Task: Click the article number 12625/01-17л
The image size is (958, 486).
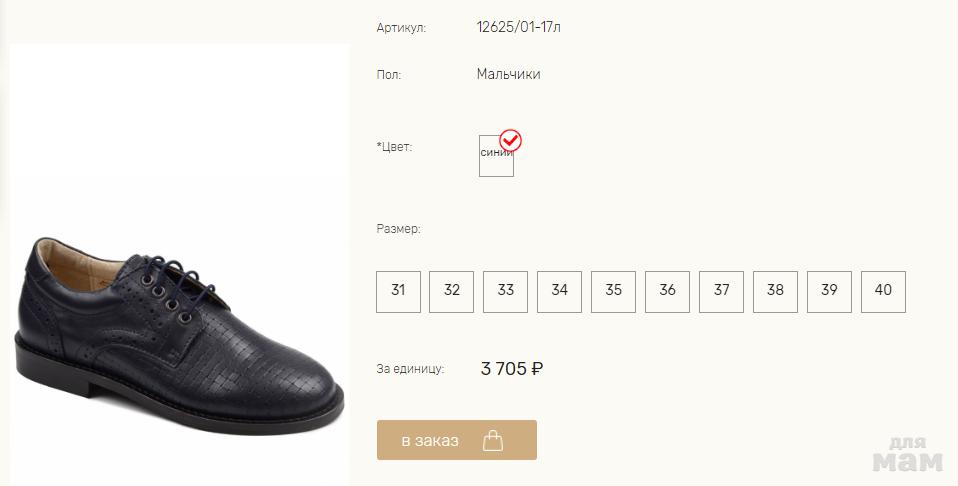Action: pyautogui.click(x=518, y=27)
